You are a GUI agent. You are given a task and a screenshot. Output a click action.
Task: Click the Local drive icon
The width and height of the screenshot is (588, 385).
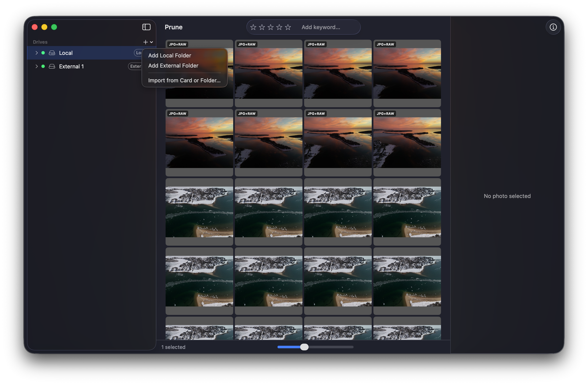52,53
